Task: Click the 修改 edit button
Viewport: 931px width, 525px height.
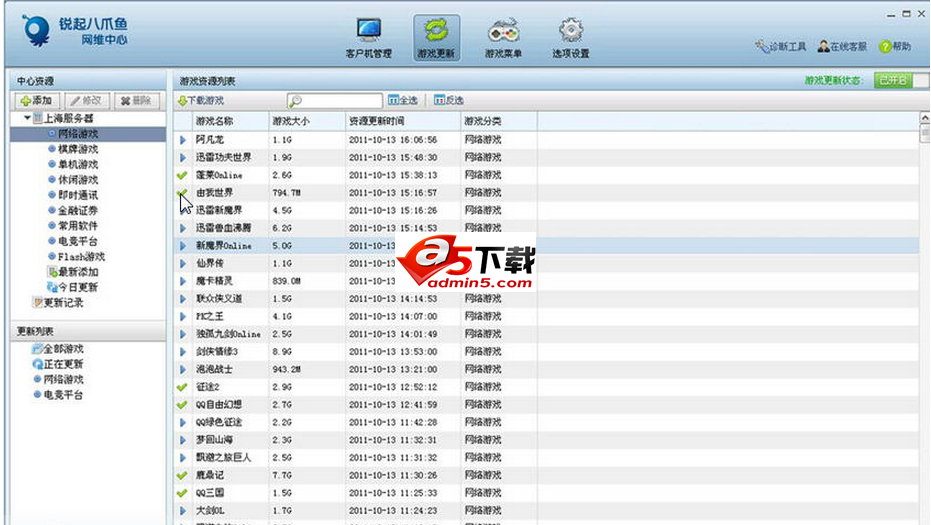Action: [86, 100]
